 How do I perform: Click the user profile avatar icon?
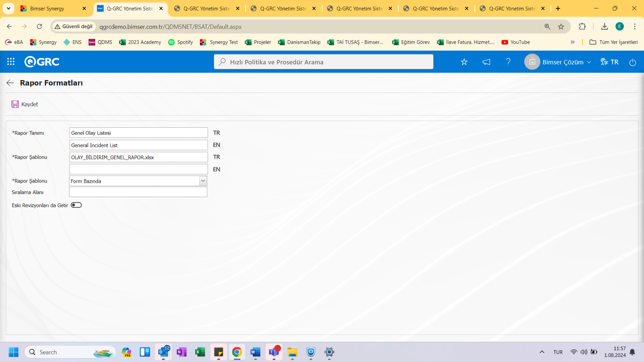coord(533,62)
